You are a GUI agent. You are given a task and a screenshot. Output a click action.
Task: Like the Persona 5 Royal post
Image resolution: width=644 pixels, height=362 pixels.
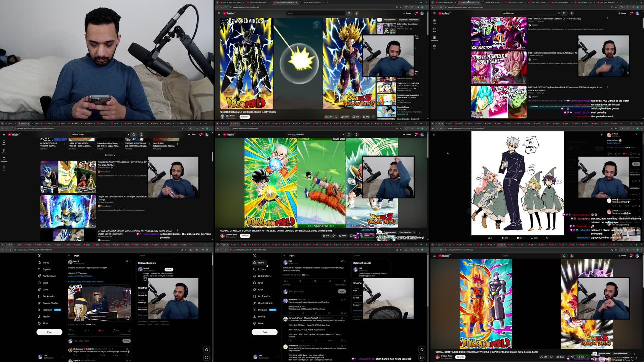click(100, 330)
